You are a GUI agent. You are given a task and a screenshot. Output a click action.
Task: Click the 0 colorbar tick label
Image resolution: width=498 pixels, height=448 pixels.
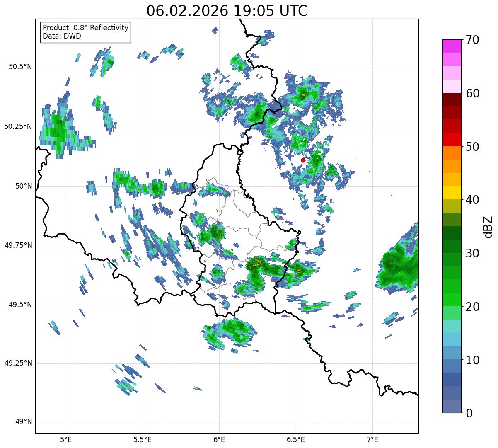(469, 413)
